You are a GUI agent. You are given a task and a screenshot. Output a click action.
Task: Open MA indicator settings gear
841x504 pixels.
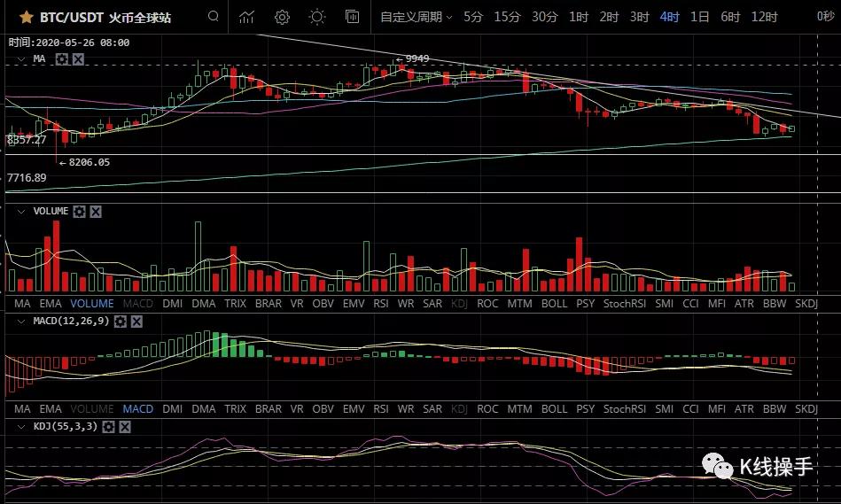(62, 59)
